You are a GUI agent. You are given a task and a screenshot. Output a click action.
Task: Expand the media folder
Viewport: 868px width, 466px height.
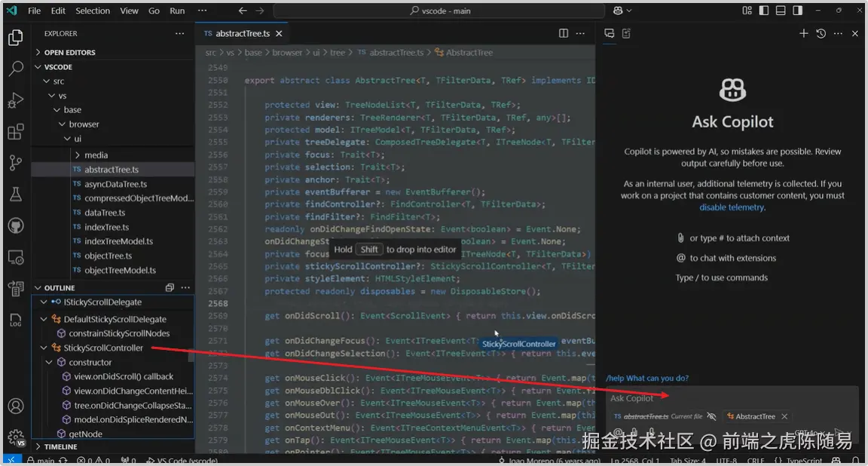pos(78,155)
